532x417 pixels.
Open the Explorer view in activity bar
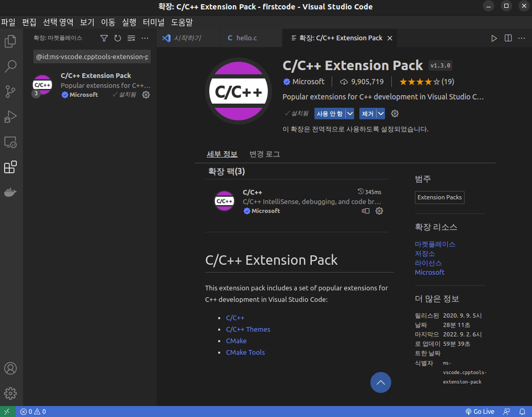10,41
